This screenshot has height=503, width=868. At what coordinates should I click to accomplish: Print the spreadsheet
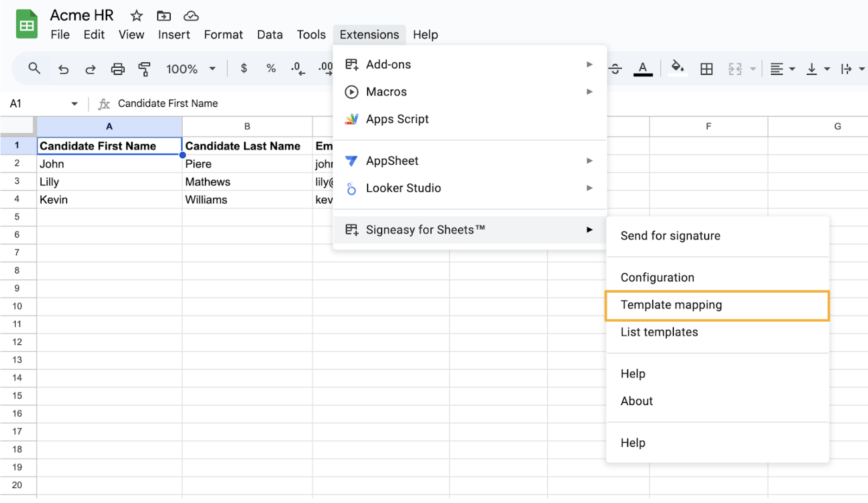(118, 69)
